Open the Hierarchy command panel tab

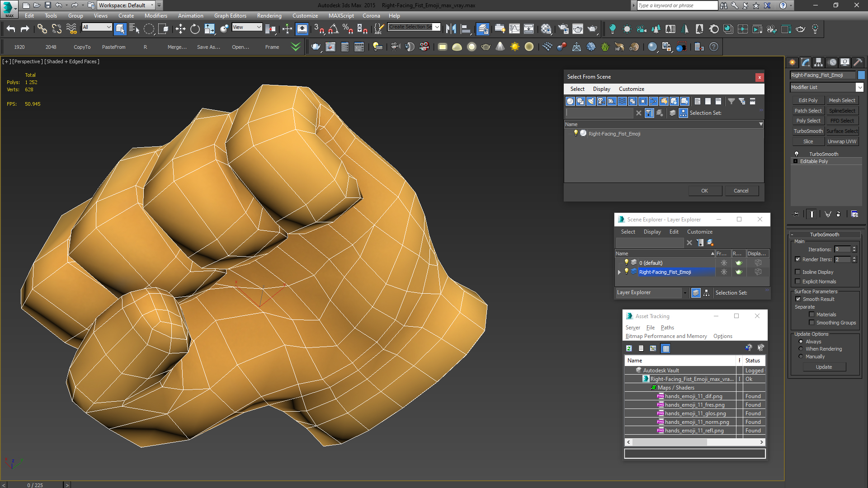click(819, 62)
